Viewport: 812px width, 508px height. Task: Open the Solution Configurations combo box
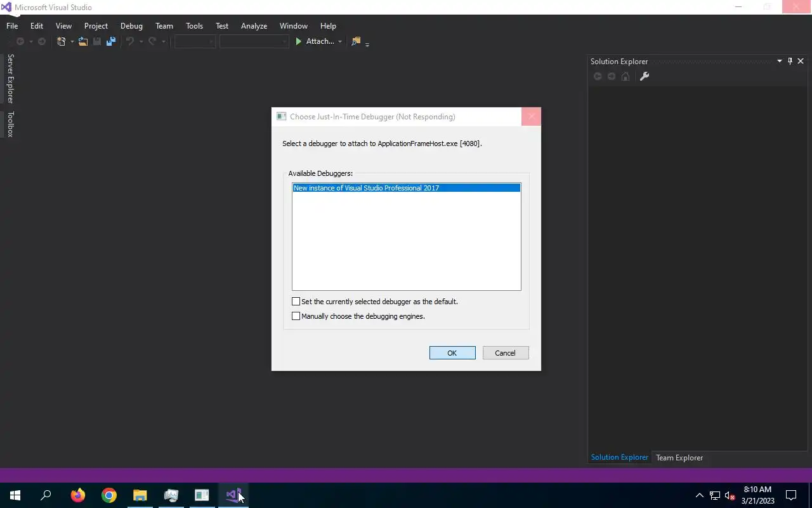195,41
